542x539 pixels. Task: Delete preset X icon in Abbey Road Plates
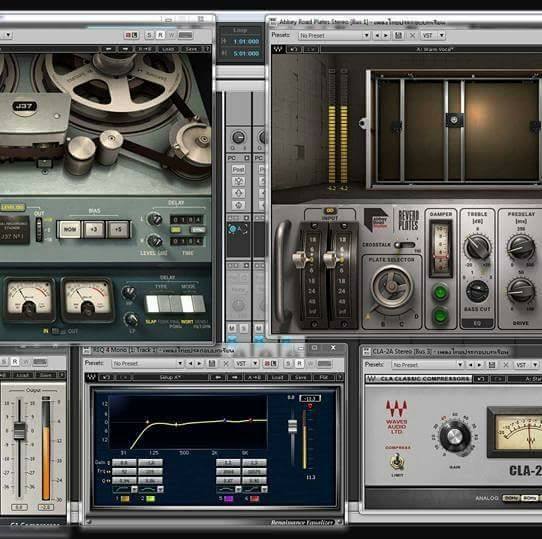click(x=412, y=35)
